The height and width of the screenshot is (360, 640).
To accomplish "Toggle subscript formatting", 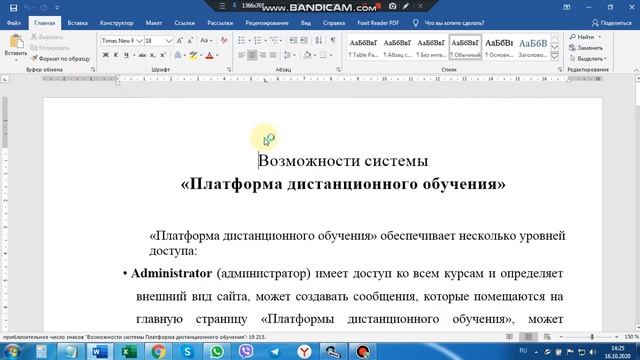I will coord(152,55).
